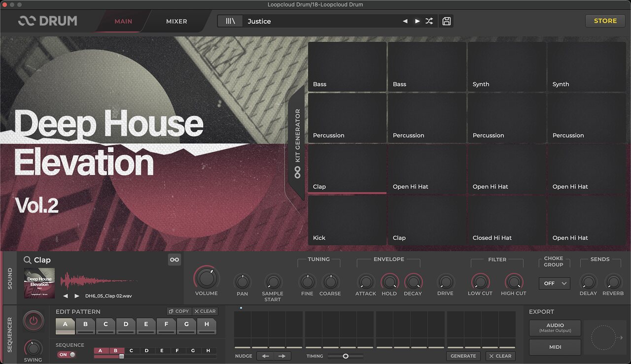This screenshot has height=364, width=631.
Task: Toggle the sequencer power button
Action: (33, 322)
